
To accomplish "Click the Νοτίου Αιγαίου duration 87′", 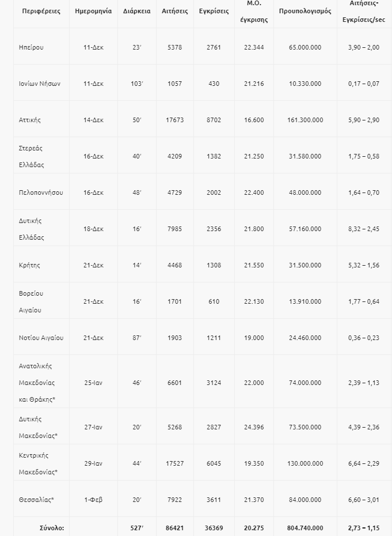I will [x=137, y=338].
